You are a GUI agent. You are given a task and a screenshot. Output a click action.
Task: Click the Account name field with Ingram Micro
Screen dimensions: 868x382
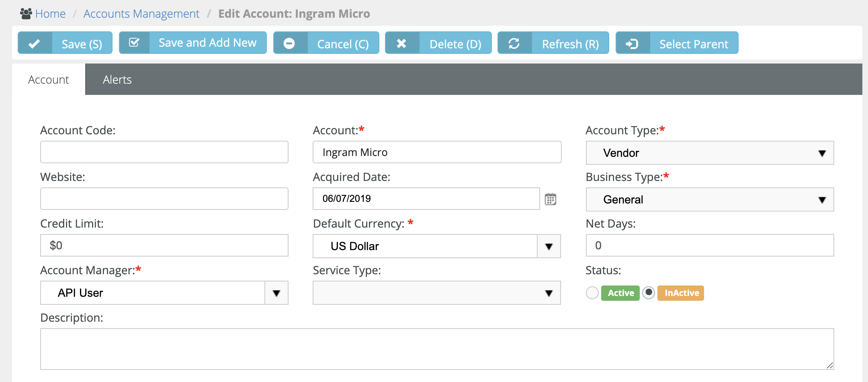tap(437, 152)
